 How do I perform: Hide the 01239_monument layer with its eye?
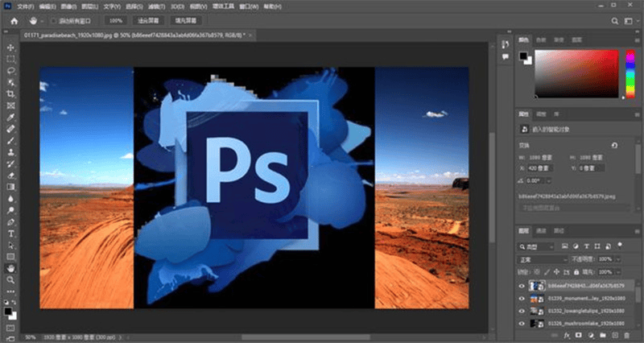tap(522, 299)
